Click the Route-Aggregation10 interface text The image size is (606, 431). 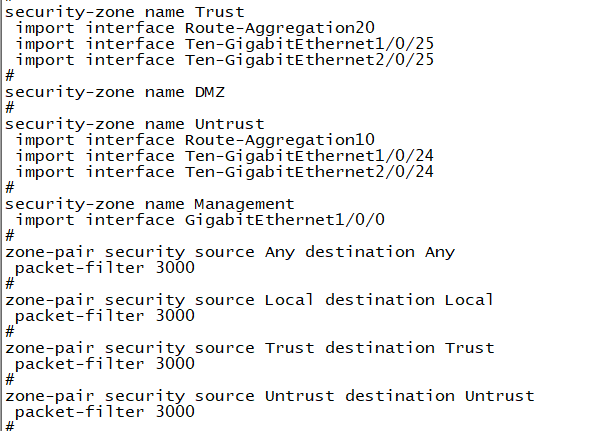280,139
